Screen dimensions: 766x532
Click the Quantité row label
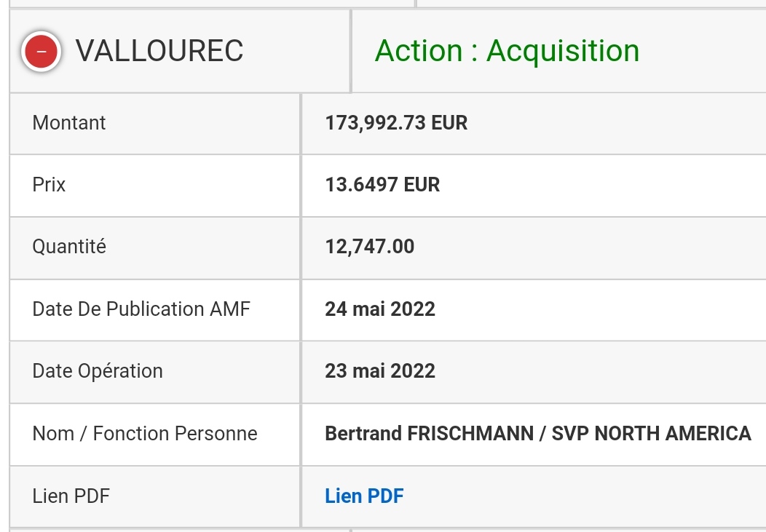click(x=69, y=247)
